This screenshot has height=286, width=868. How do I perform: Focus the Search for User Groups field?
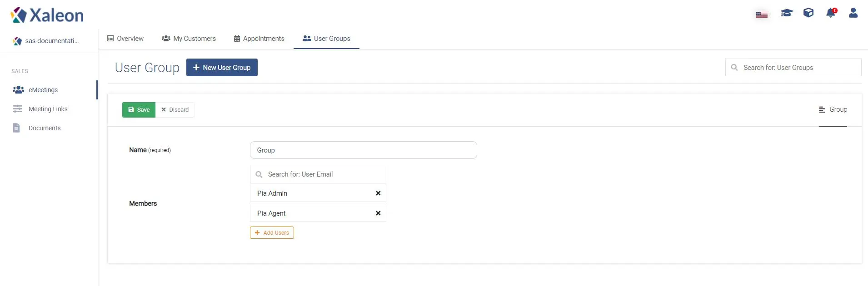[x=793, y=68]
